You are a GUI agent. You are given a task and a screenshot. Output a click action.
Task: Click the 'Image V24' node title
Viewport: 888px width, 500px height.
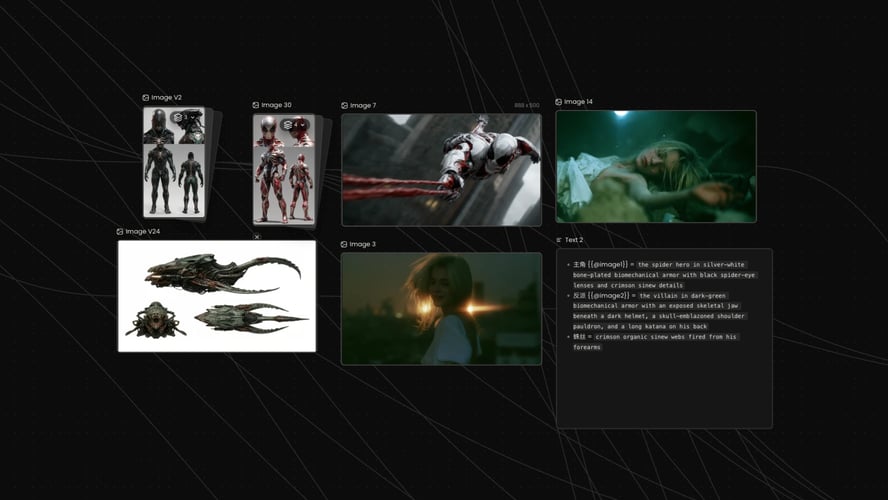click(143, 232)
